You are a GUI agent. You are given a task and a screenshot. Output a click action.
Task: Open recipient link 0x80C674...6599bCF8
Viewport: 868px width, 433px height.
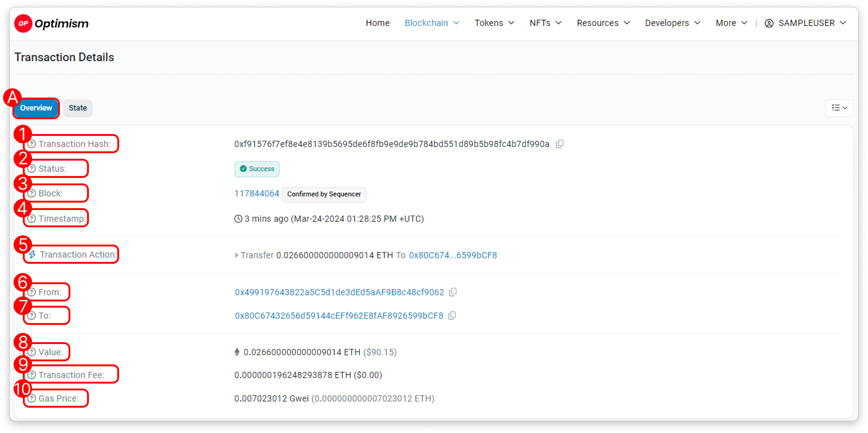tap(453, 255)
